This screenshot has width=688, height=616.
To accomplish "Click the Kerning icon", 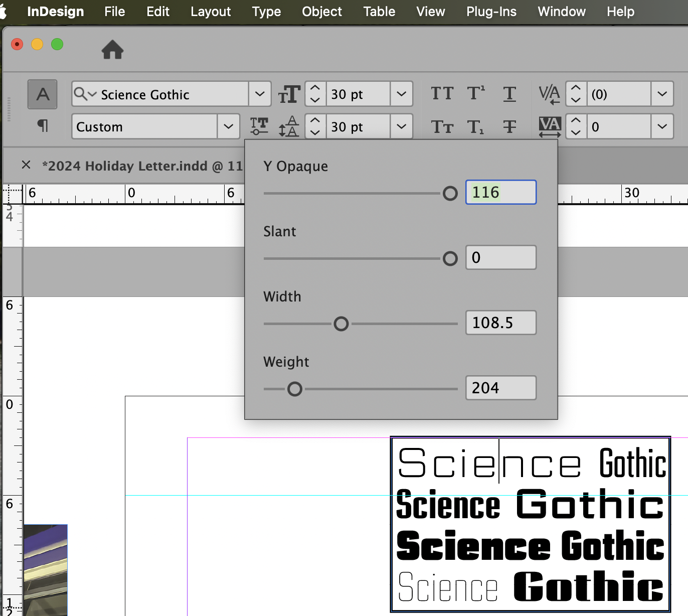I will (x=549, y=94).
